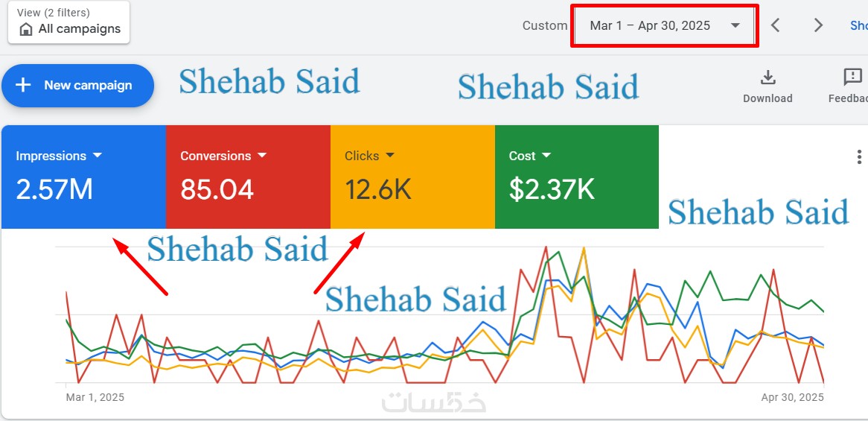Go to previous date range arrow

775,25
